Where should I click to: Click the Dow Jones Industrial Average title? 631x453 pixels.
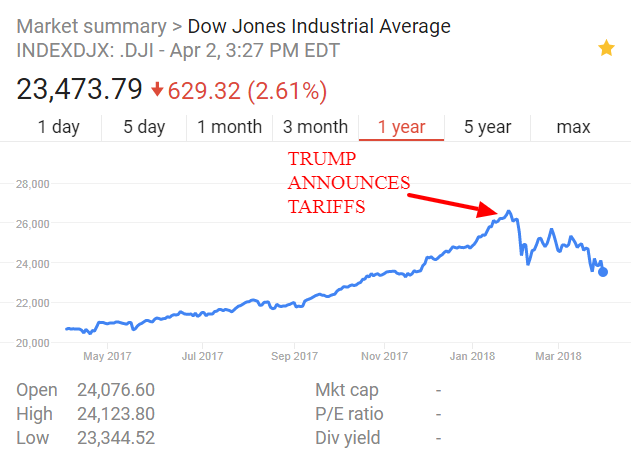(319, 26)
